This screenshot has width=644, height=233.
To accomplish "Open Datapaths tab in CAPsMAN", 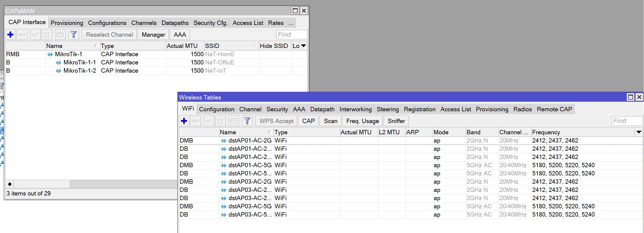I will pyautogui.click(x=175, y=23).
